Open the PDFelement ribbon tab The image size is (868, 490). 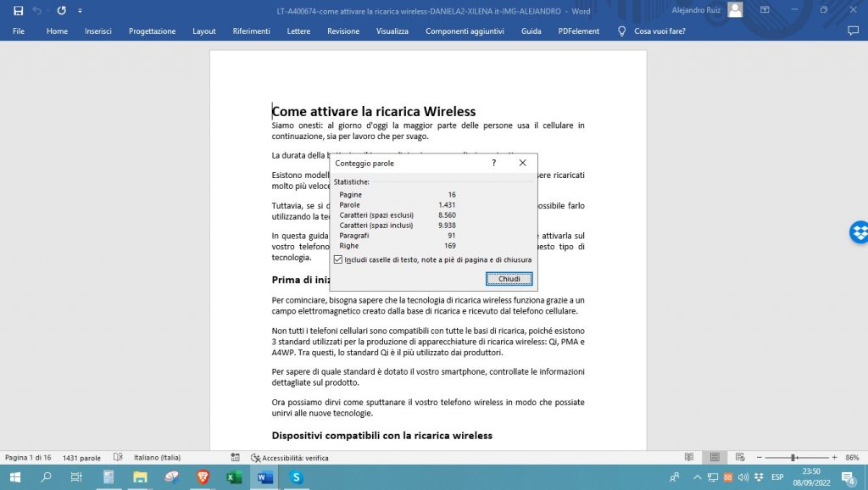tap(579, 31)
